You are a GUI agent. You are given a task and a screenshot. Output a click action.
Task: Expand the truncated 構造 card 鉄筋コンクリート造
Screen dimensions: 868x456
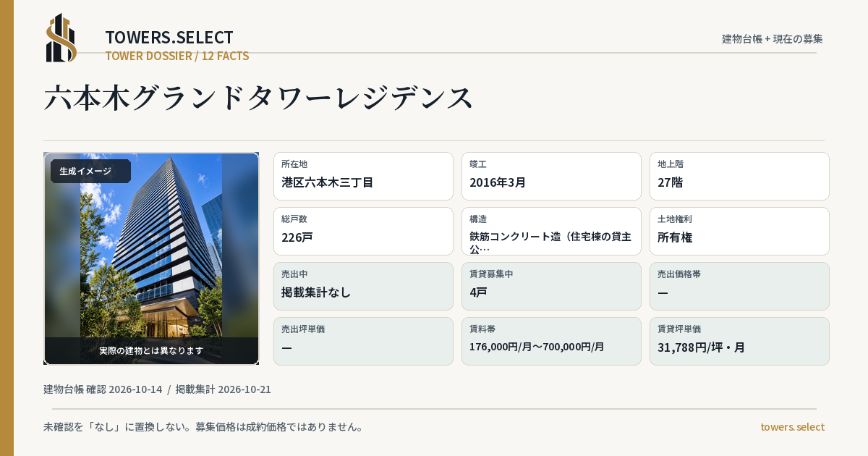click(551, 231)
